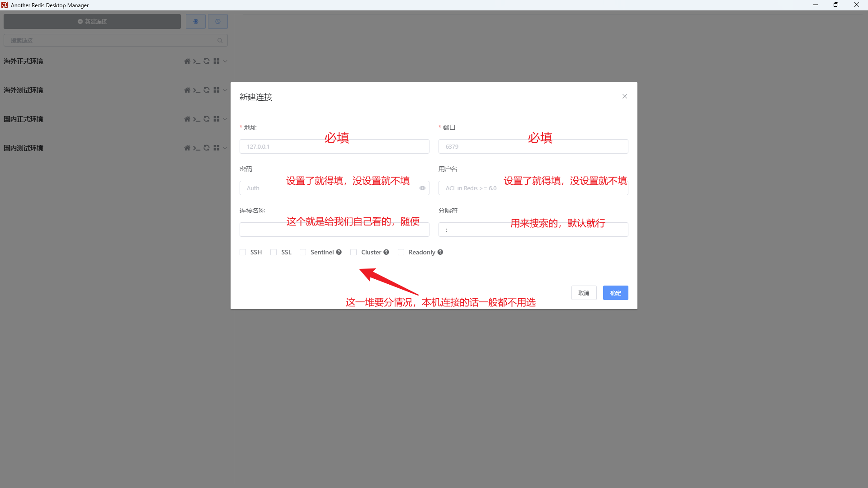Viewport: 868px width, 488px height.
Task: Enable the SSH checkbox
Action: [243, 252]
